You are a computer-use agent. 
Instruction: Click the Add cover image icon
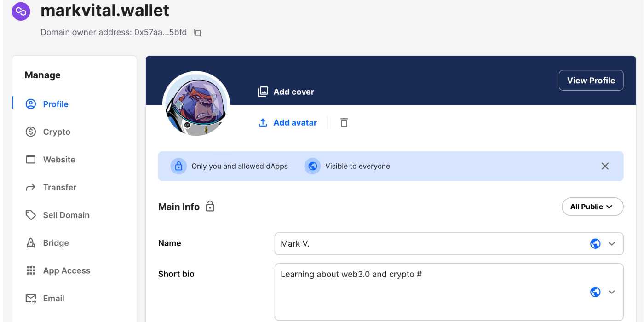click(263, 92)
